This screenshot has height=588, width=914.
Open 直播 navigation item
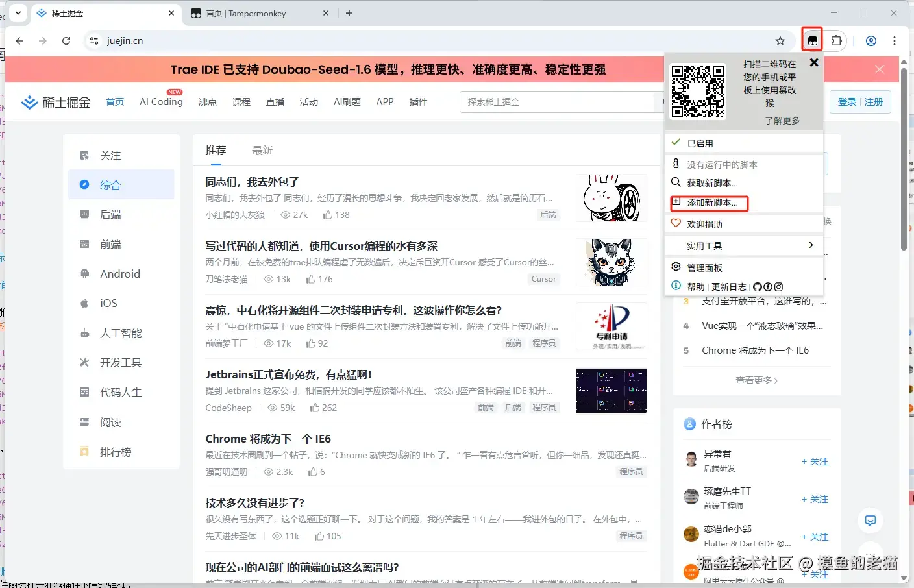click(x=275, y=102)
